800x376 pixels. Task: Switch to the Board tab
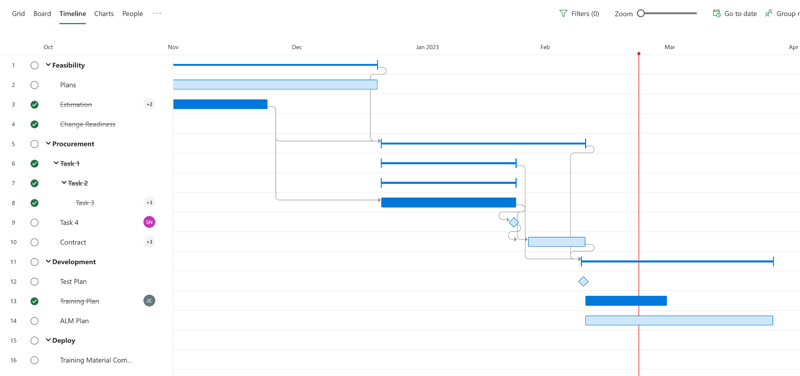(42, 14)
